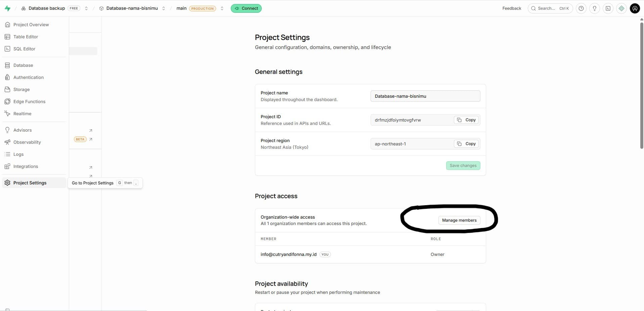Click Manage members
Screen dimensions: 644x311
click(459, 220)
